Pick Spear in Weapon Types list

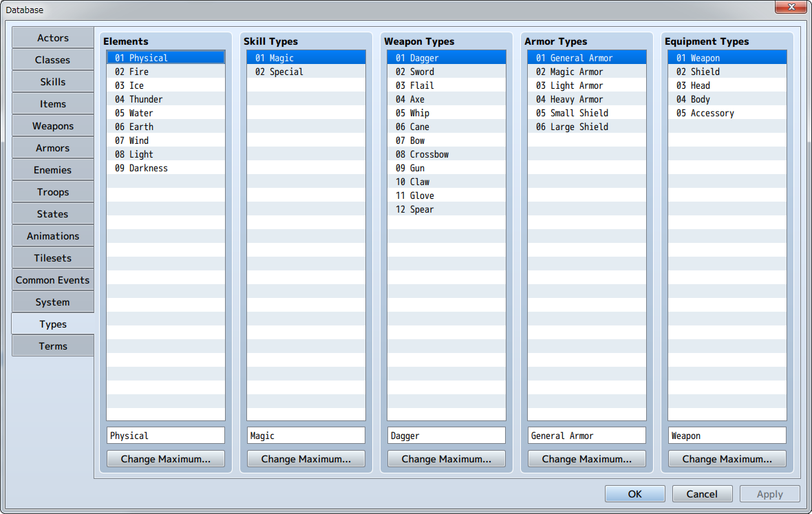coord(421,209)
